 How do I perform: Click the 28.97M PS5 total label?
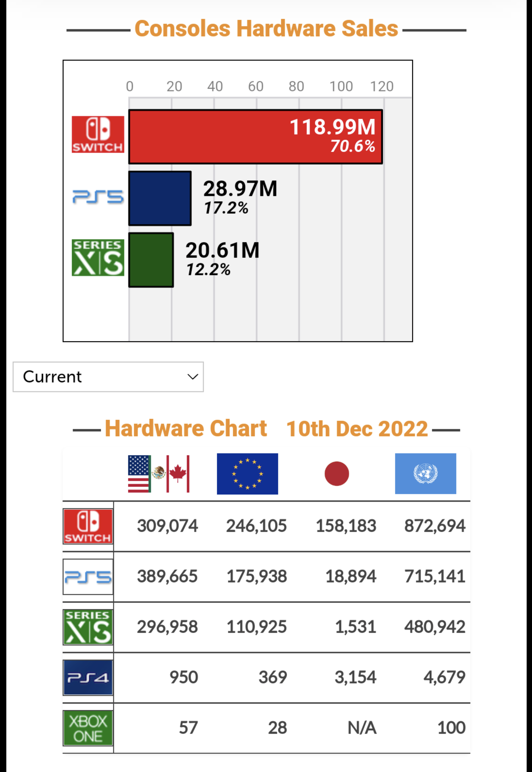pos(240,189)
